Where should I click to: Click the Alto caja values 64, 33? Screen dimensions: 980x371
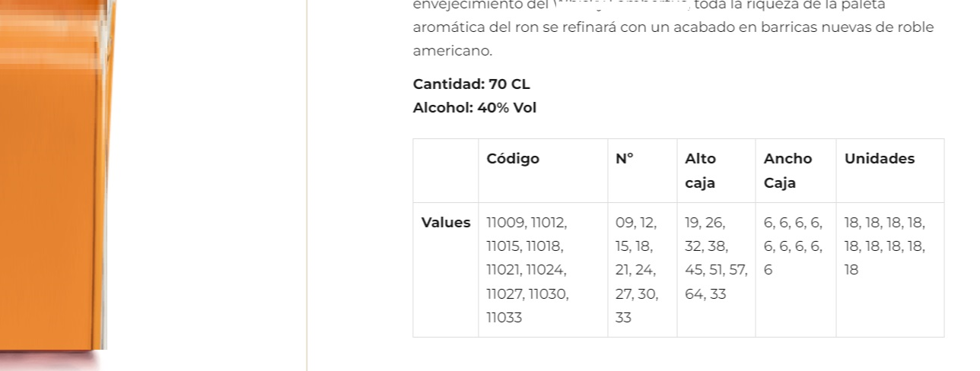705,294
